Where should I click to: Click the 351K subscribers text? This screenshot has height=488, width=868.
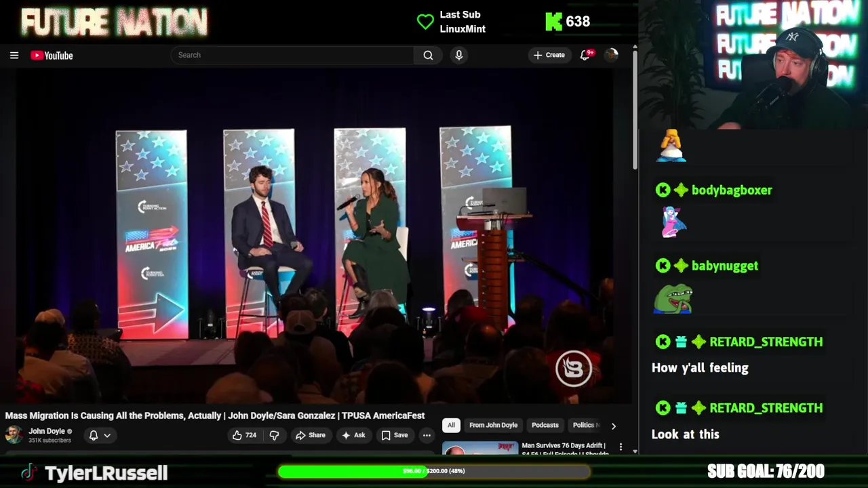50,441
